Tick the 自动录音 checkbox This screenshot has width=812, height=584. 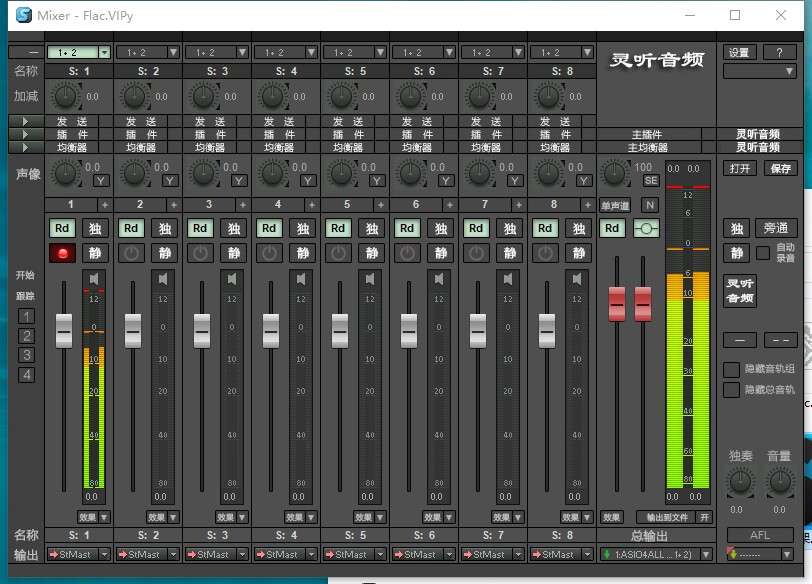pyautogui.click(x=763, y=253)
